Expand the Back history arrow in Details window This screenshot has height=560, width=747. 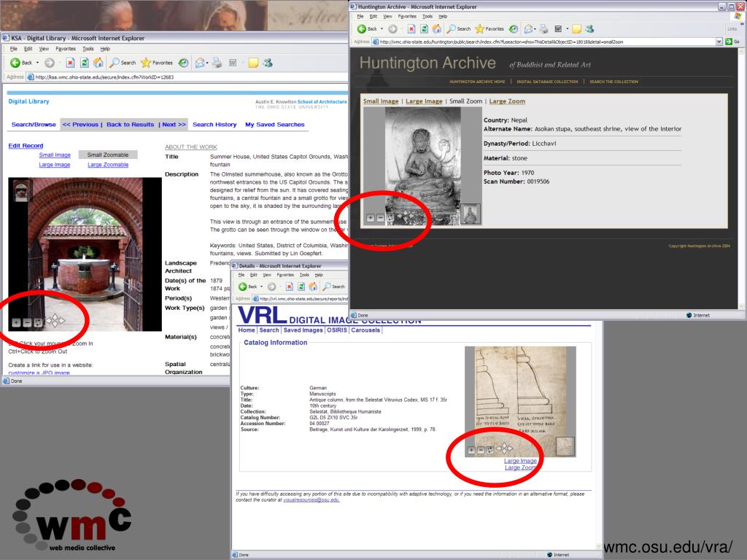click(261, 287)
